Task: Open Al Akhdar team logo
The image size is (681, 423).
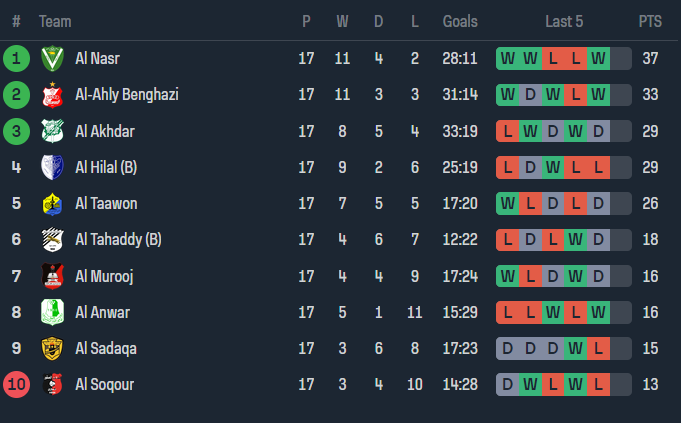Action: click(52, 131)
